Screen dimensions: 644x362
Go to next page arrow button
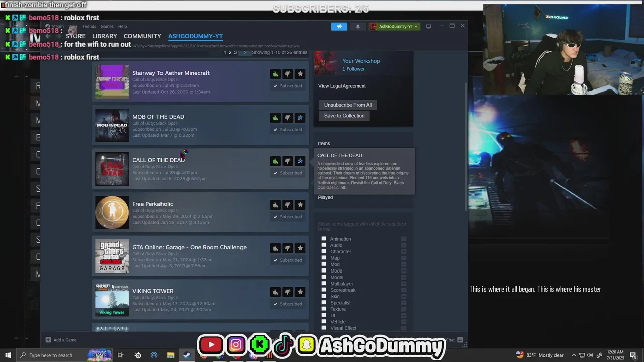point(245,52)
